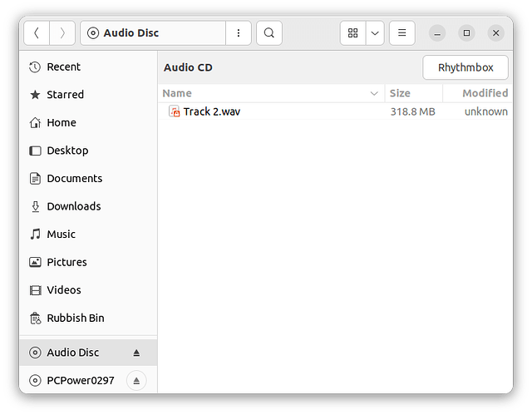Open view options dropdown arrow
This screenshot has height=415, width=532.
(x=375, y=33)
